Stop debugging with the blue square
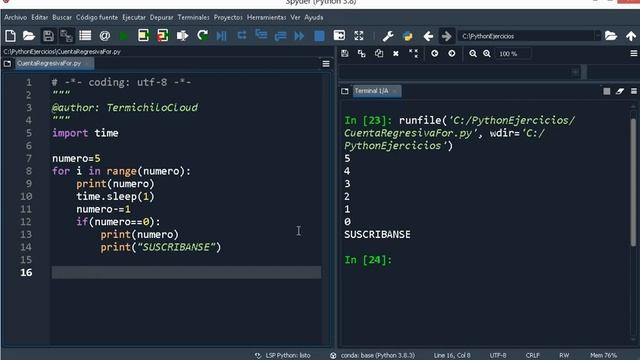 tap(319, 36)
